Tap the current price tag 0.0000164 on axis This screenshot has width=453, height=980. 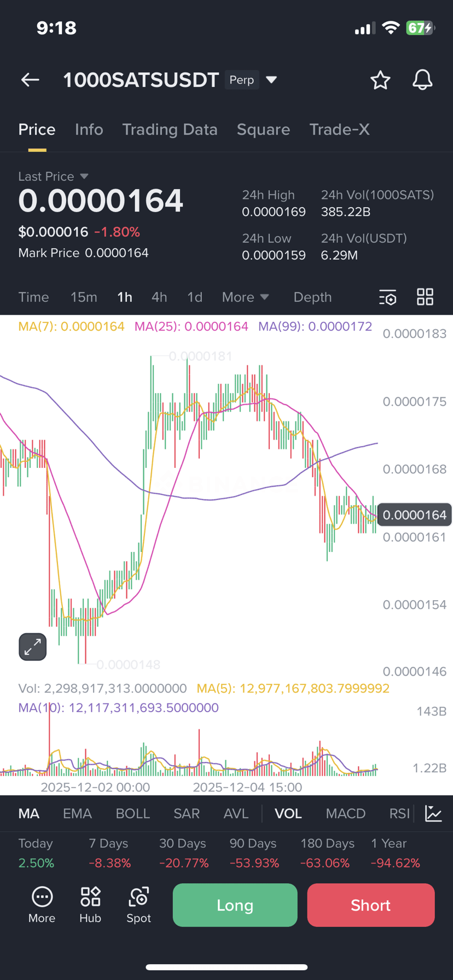point(414,515)
